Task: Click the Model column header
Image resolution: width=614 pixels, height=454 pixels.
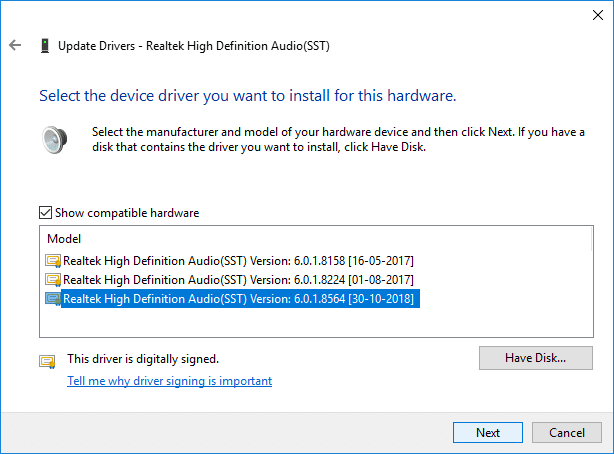Action: click(63, 240)
